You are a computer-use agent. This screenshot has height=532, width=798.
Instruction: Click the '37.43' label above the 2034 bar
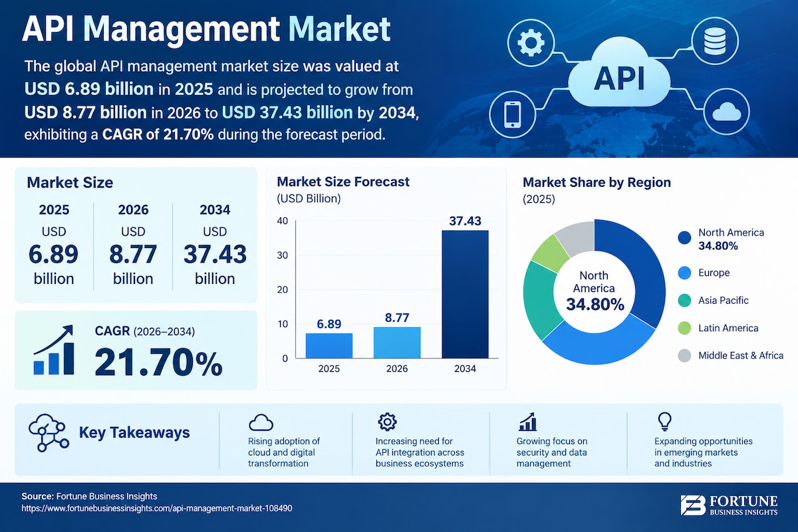[465, 220]
